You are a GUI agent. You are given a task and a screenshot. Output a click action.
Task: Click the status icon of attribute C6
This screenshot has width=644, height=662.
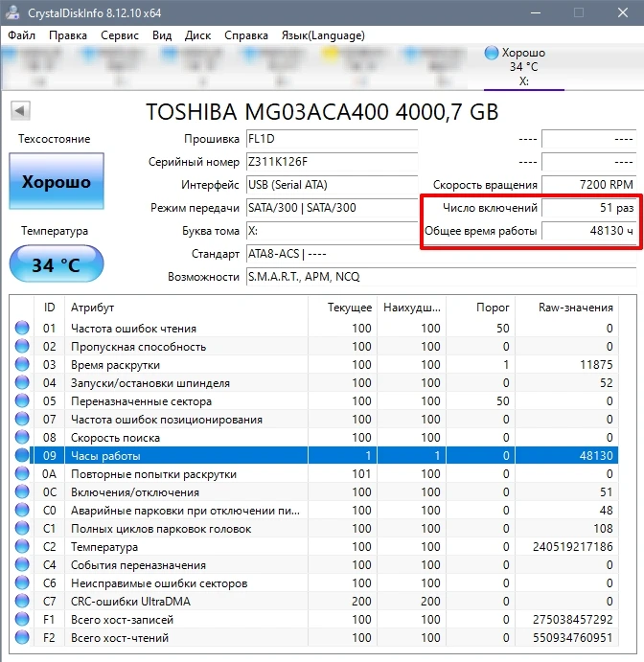tap(22, 582)
